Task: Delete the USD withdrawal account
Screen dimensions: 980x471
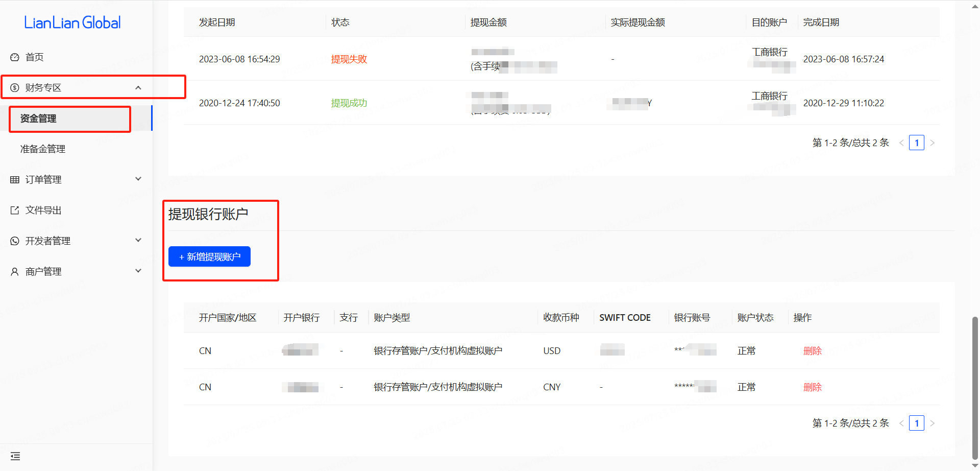Action: point(813,351)
